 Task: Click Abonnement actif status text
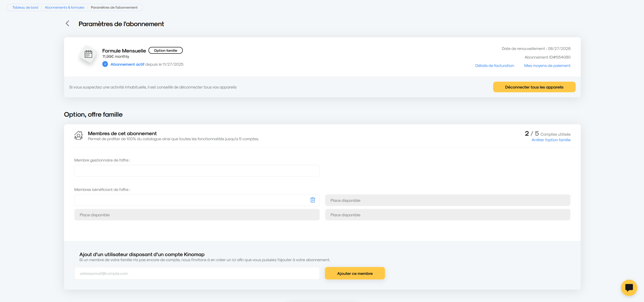click(127, 64)
